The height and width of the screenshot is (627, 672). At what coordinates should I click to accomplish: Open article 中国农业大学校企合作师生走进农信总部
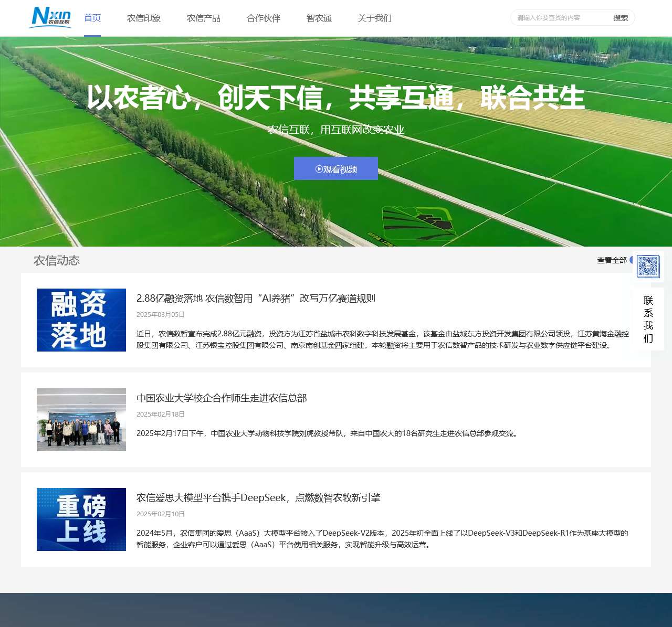click(x=222, y=398)
